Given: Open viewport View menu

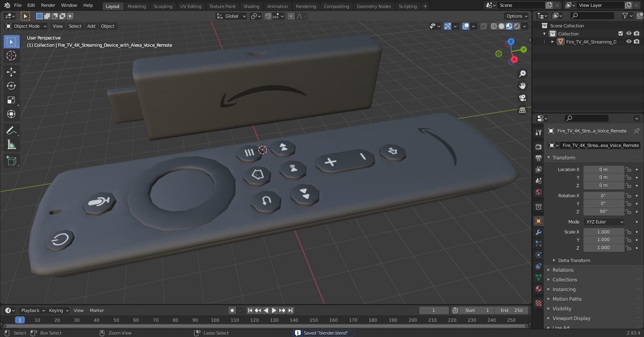Looking at the screenshot, I should point(58,26).
